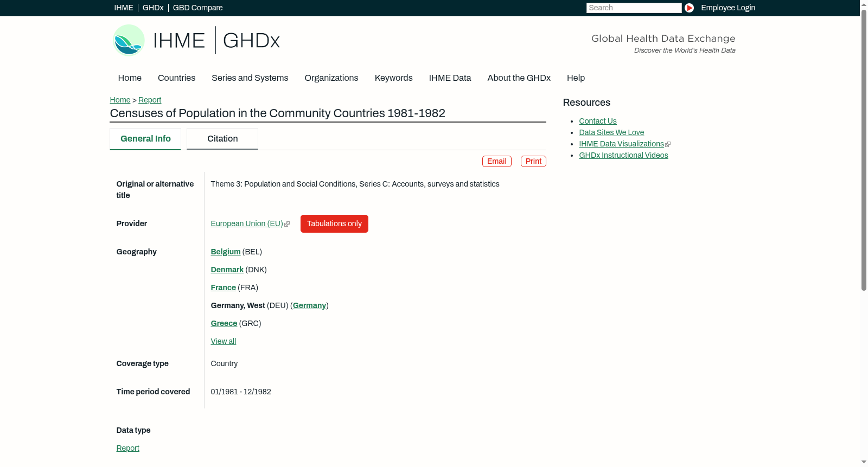The width and height of the screenshot is (868, 467).
Task: Open the Germany link in parentheses
Action: pos(309,305)
